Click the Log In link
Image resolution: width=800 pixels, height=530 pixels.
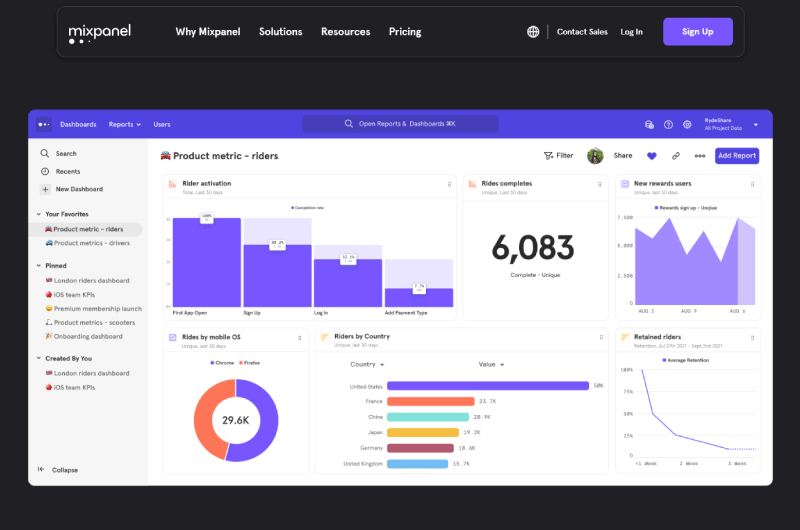tap(631, 32)
